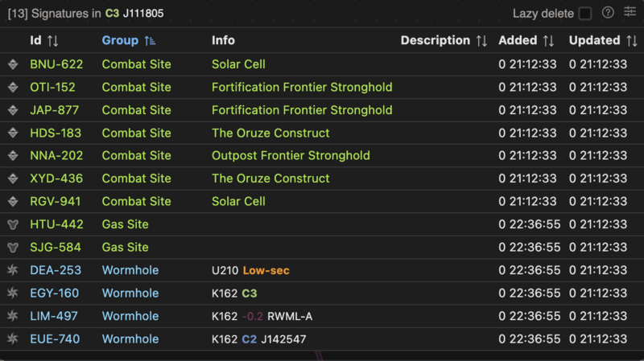Click the Info column header
The width and height of the screenshot is (644, 361).
[x=224, y=40]
